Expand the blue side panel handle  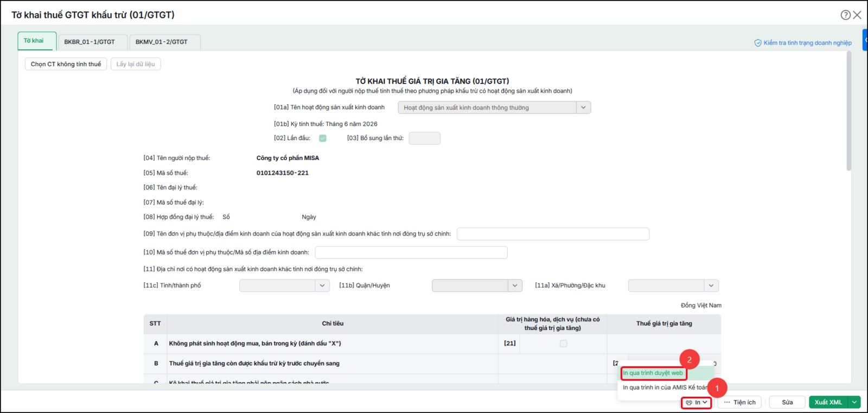[x=865, y=40]
